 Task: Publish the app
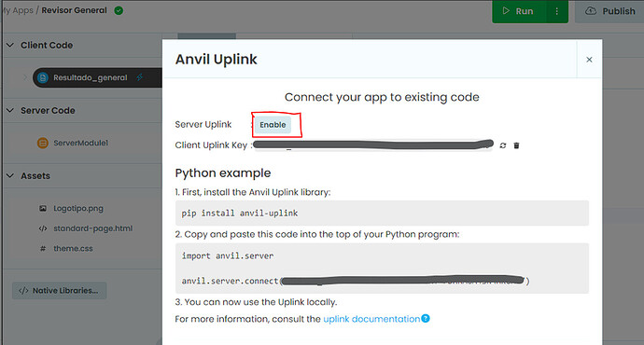(x=609, y=11)
